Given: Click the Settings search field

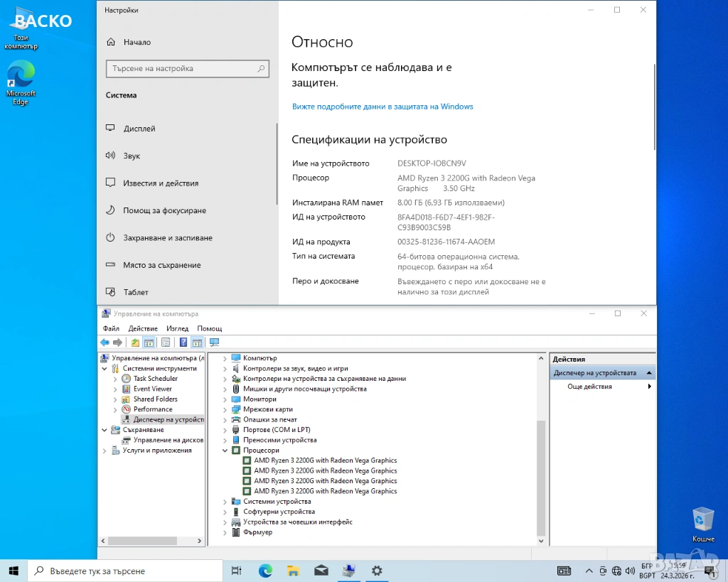Looking at the screenshot, I should (183, 69).
